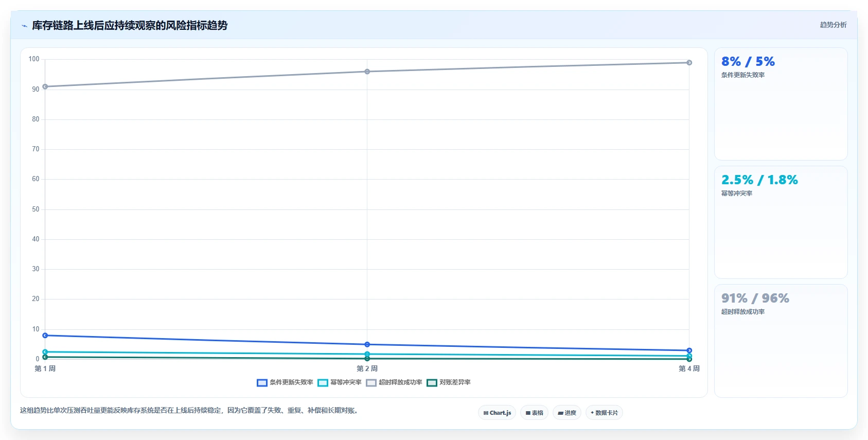
Task: Click 超时释放成功率 data point at 第 1 周
Action: click(x=45, y=86)
